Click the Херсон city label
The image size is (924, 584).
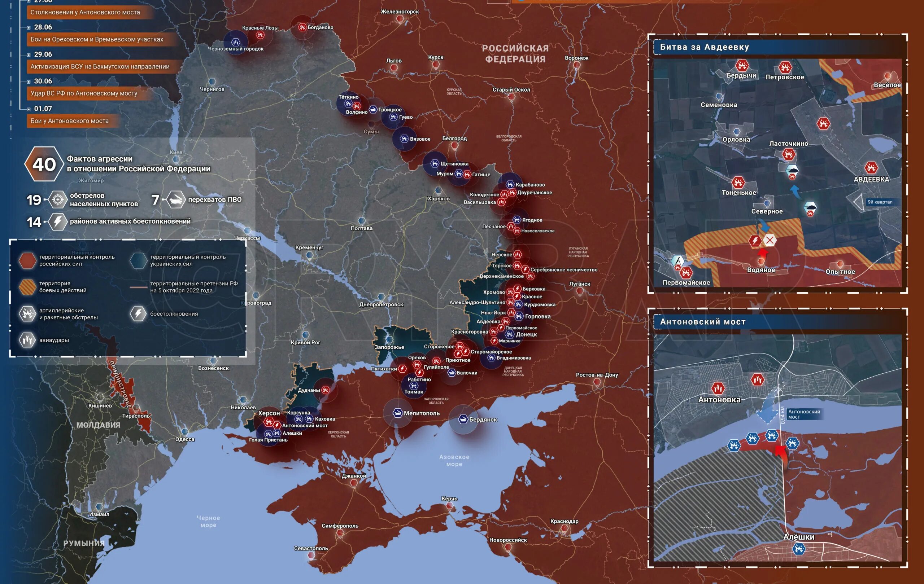[x=269, y=413]
